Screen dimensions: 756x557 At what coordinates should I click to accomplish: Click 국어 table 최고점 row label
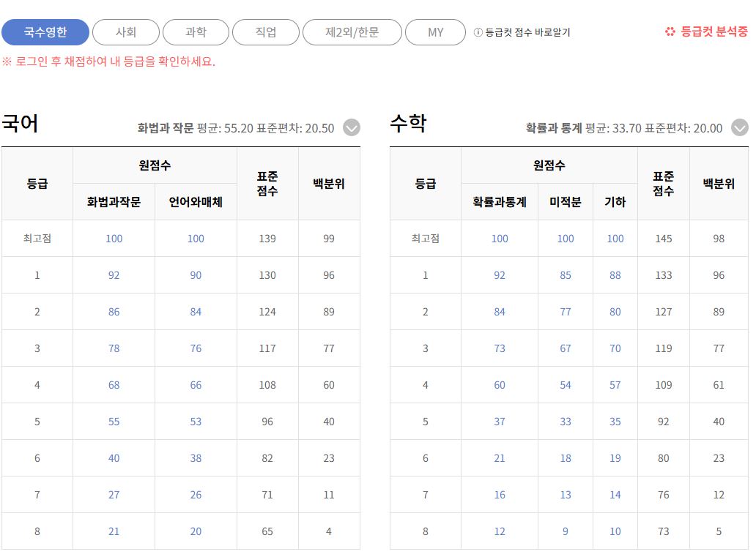37,239
